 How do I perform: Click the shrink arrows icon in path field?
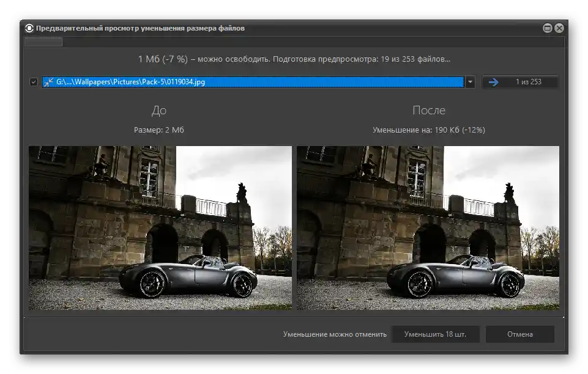48,82
